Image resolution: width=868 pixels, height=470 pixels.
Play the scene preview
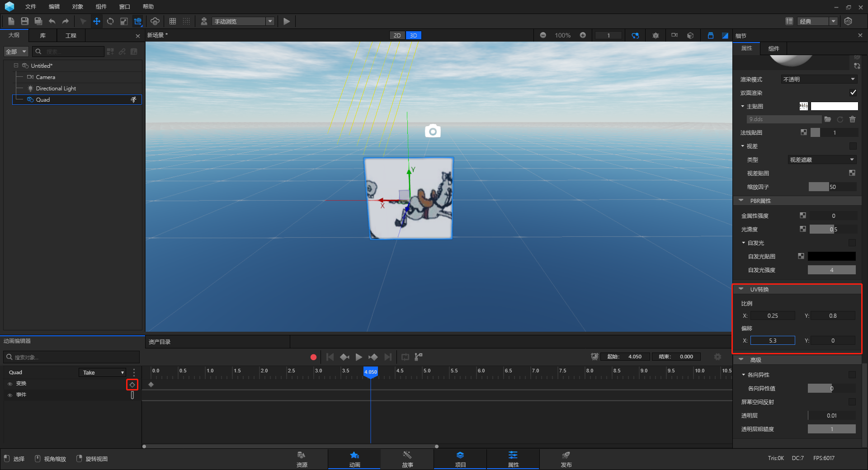287,21
